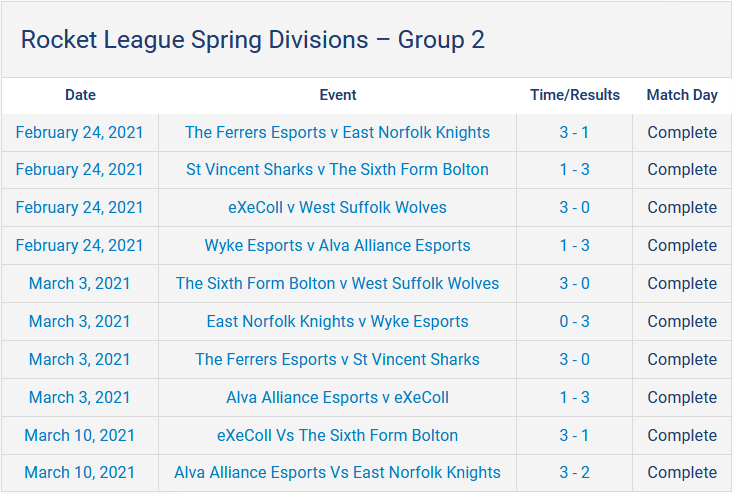Sort by Match Day column header

tap(682, 95)
